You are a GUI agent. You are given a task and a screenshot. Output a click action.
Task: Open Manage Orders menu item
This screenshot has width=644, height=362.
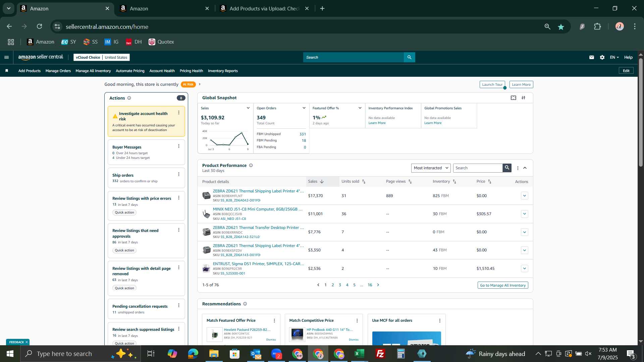click(x=58, y=71)
